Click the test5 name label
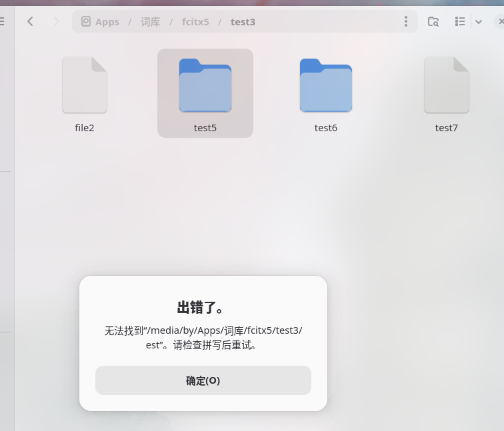The image size is (504, 431). click(205, 128)
